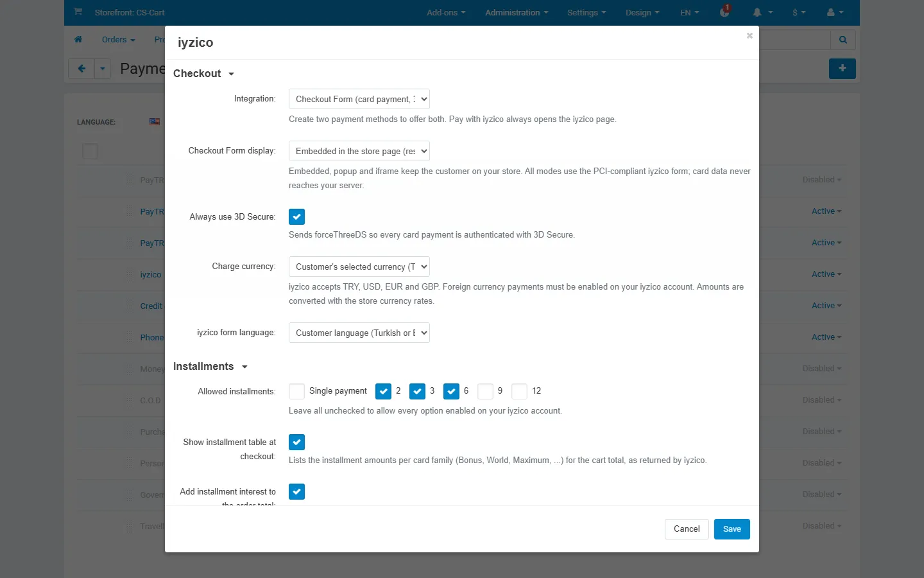The height and width of the screenshot is (578, 924).
Task: Open the Charge currency dropdown
Action: pyautogui.click(x=359, y=267)
